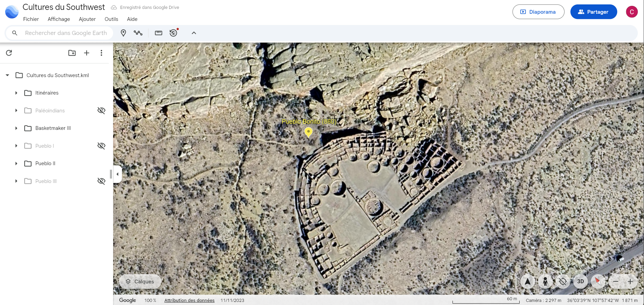
Task: Zoom in with the plus button
Action: 630,281
